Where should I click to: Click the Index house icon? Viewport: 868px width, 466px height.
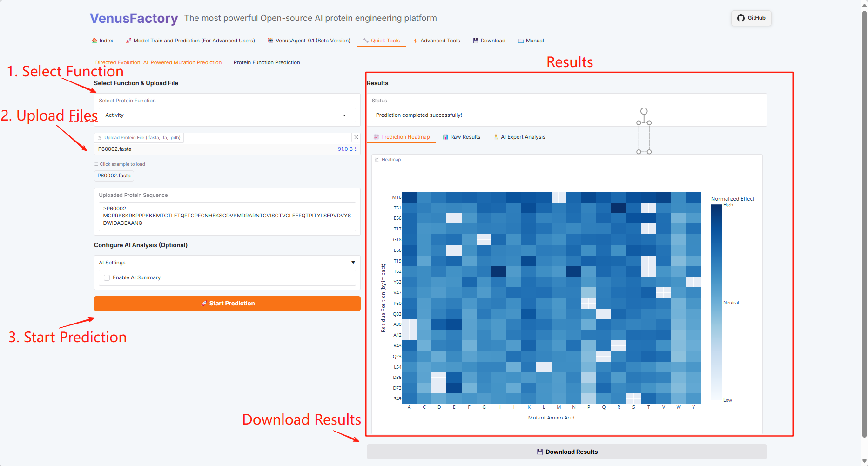click(94, 41)
